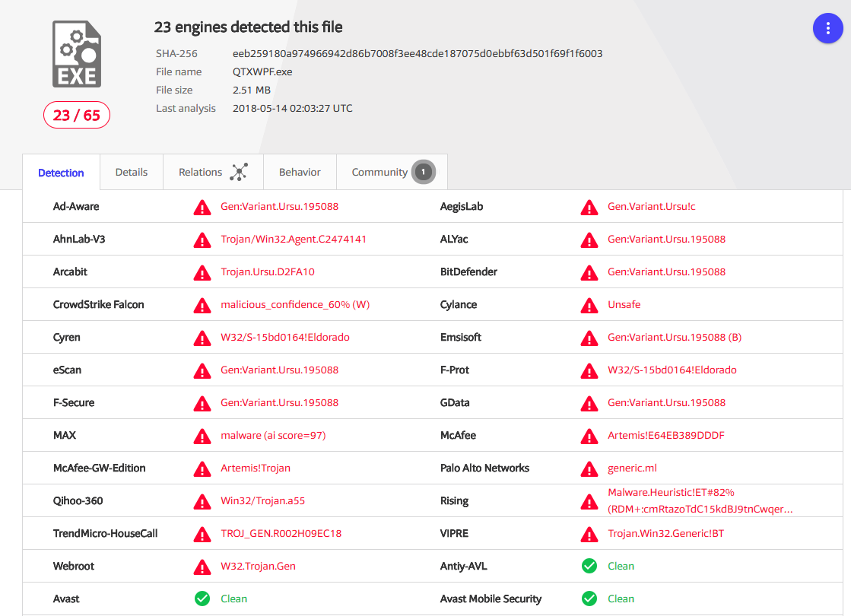Click the warning icon in Ad-Aware row
The height and width of the screenshot is (616, 851).
(202, 208)
